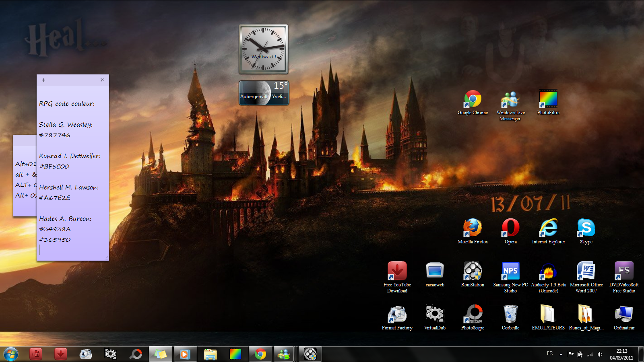Click the '#A67E2E' color code text
Viewport: 644px width, 362px height.
[54, 198]
